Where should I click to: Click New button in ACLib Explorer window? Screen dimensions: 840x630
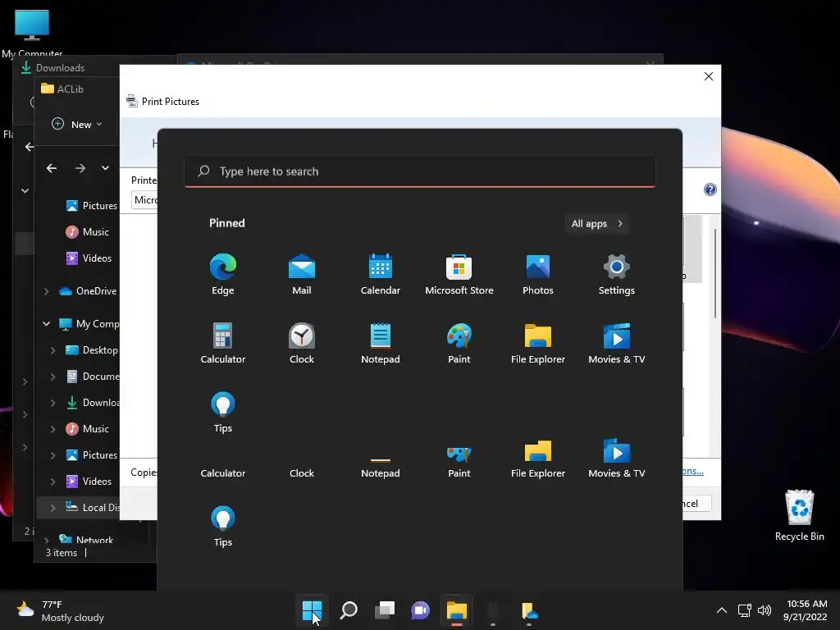tap(76, 125)
